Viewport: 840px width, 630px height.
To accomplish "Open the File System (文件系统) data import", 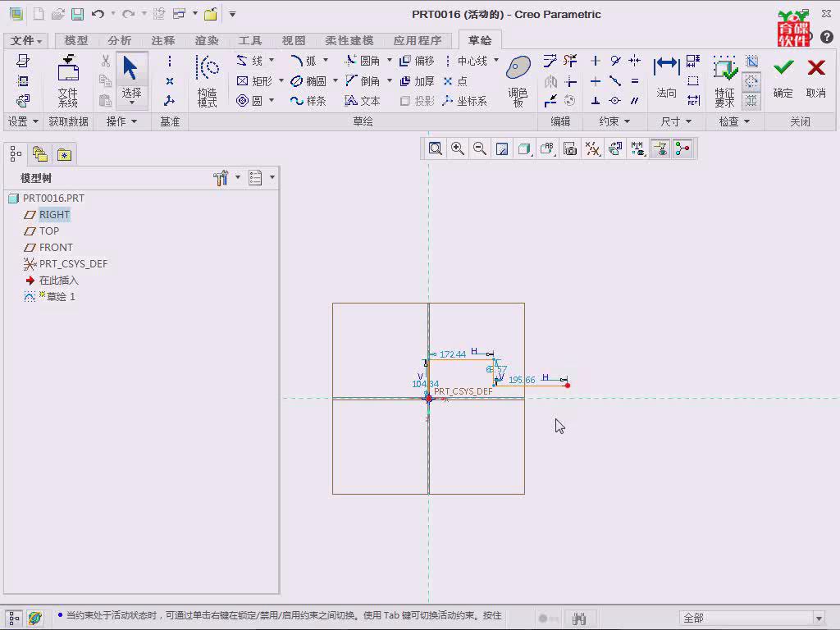I will (68, 81).
